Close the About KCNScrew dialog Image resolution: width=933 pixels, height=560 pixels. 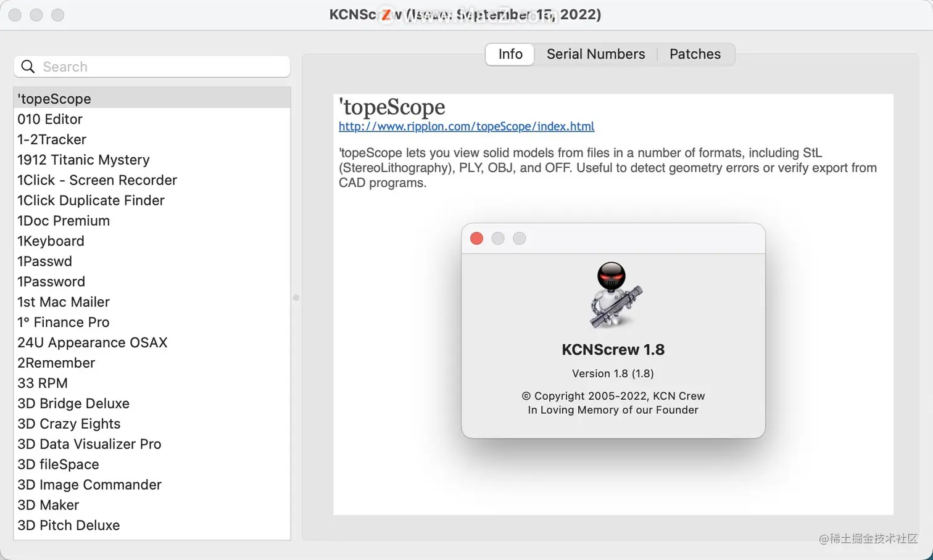[x=476, y=239]
